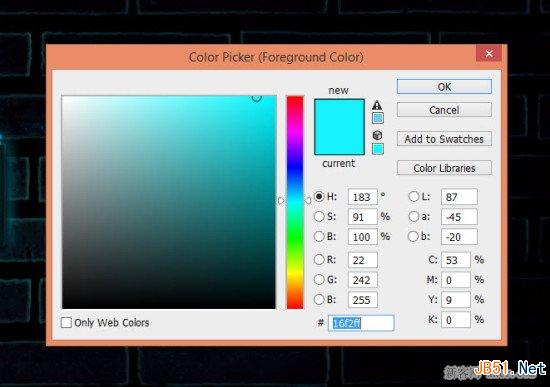Click the a field showing -45

point(459,217)
